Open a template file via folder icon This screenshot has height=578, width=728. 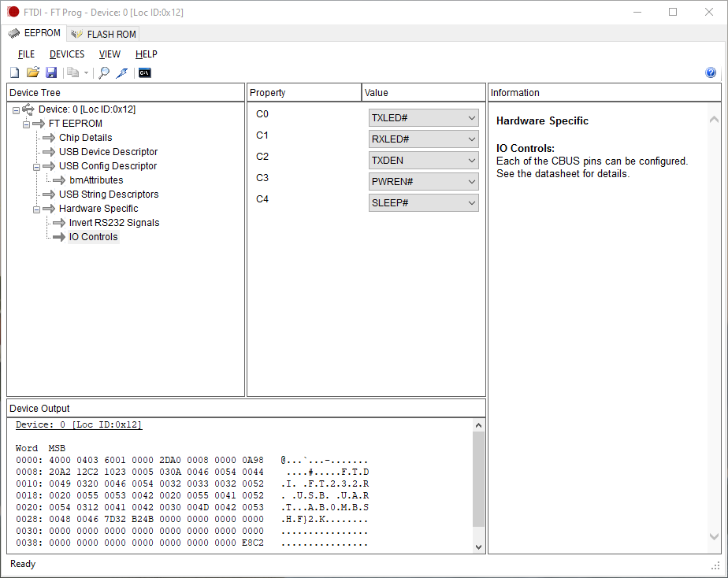pyautogui.click(x=32, y=72)
